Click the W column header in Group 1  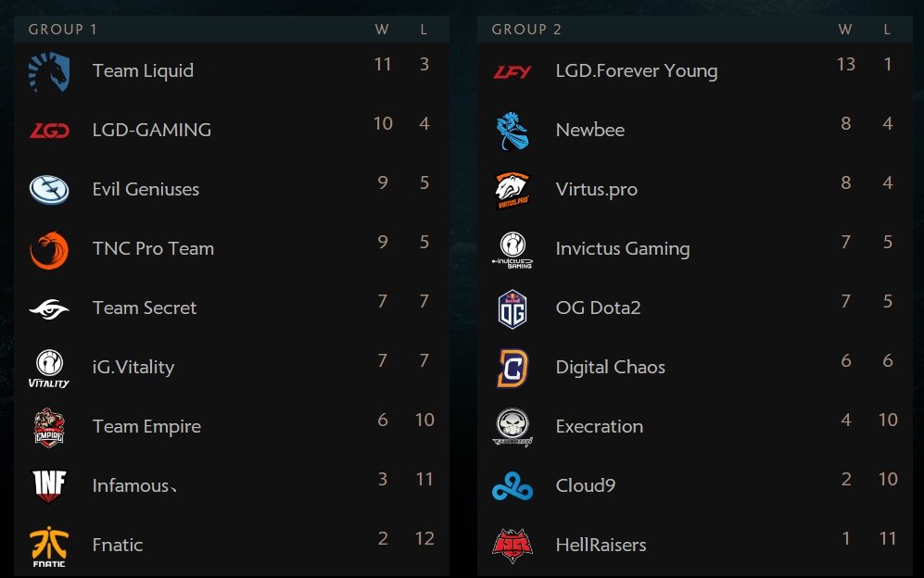pos(382,30)
